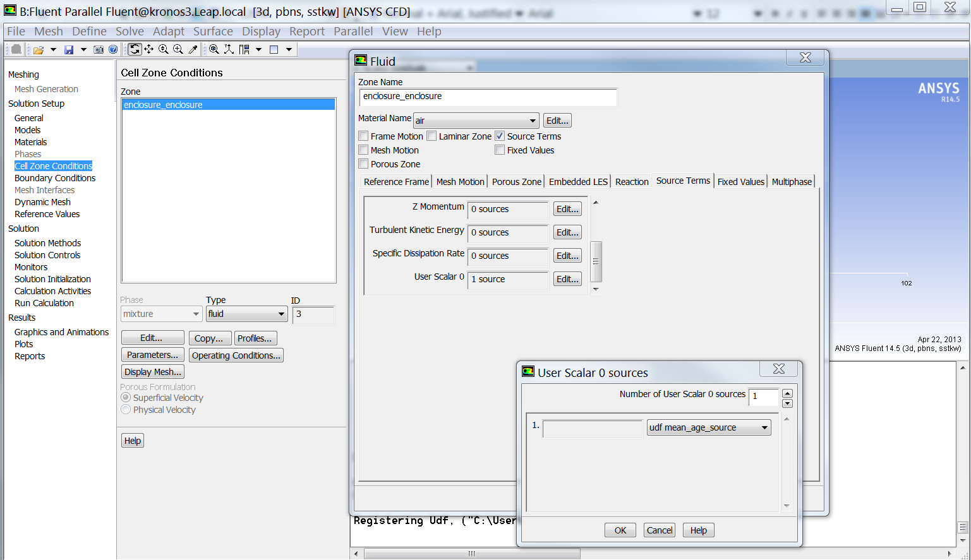Open the udf mean_age_source dropdown
Screen dimensions: 971x560
[709, 427]
